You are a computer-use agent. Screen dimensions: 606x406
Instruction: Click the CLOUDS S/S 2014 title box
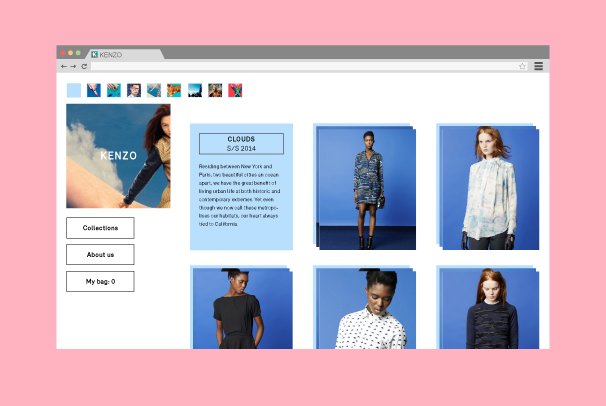[241, 143]
